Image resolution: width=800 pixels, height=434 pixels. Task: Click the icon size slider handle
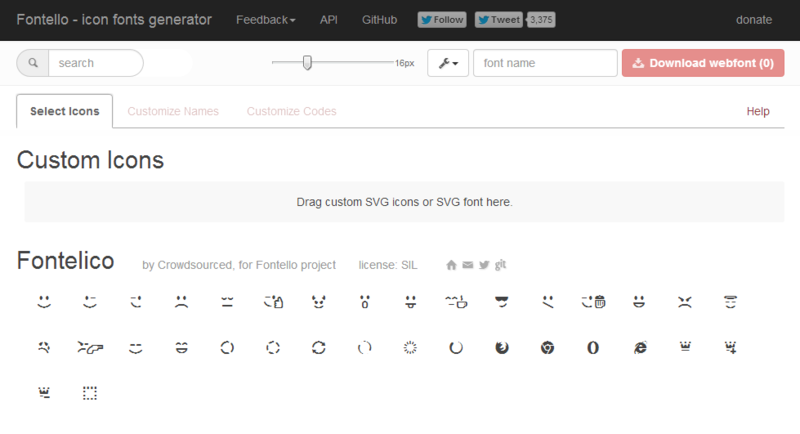[x=307, y=63]
